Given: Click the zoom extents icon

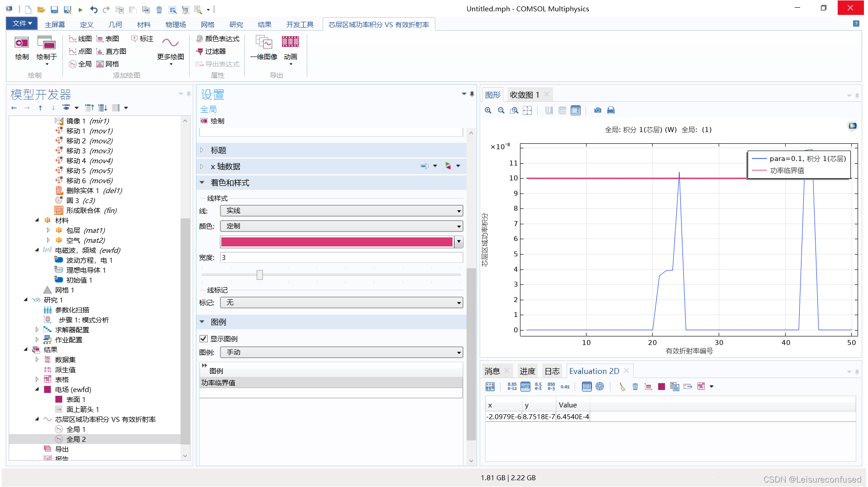Looking at the screenshot, I should coord(527,110).
